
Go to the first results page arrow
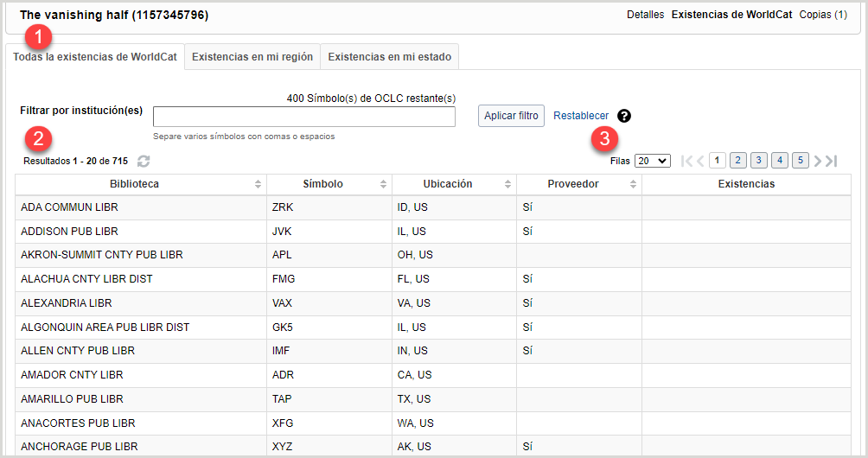(x=688, y=161)
